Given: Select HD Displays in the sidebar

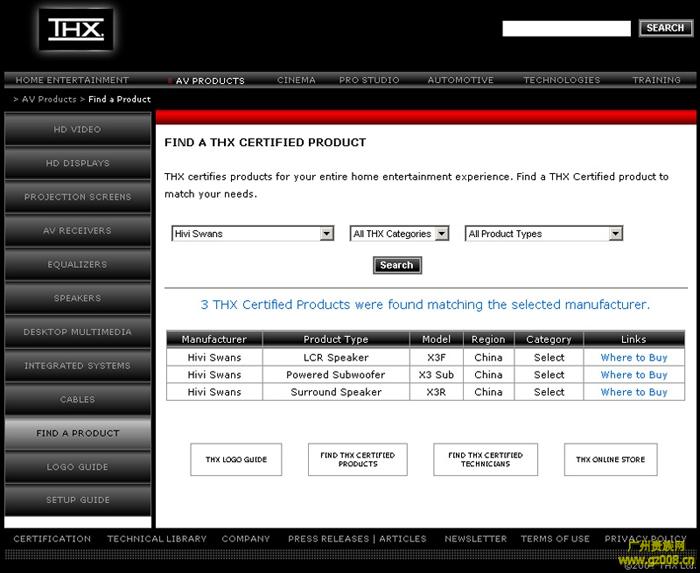Looking at the screenshot, I should click(78, 163).
